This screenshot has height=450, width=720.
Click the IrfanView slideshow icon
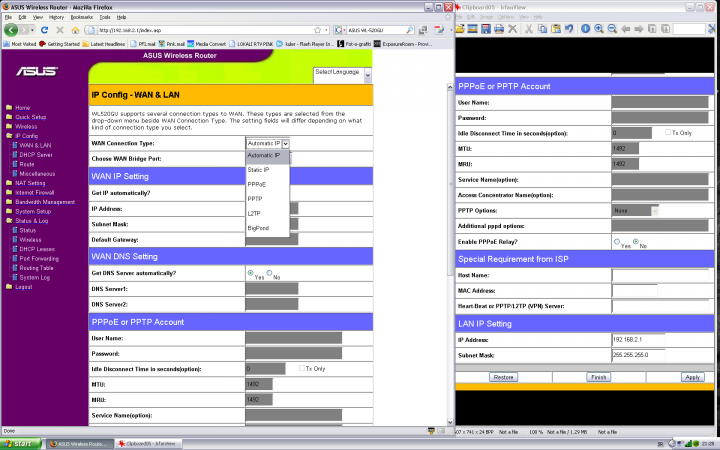pos(472,29)
